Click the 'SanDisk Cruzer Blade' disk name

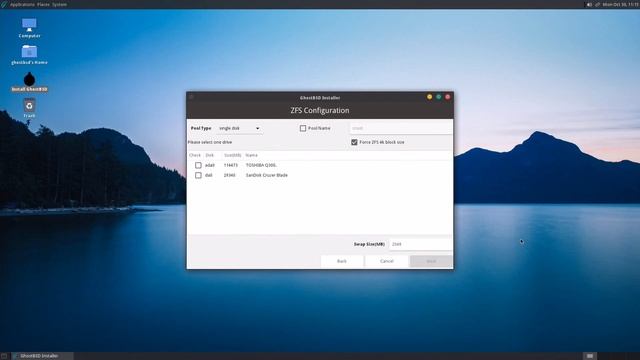(267, 175)
